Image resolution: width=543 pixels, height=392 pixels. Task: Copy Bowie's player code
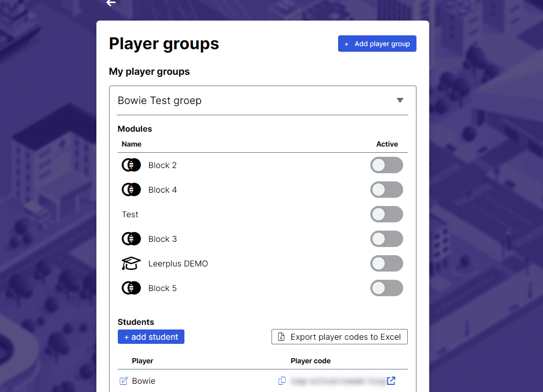point(282,381)
